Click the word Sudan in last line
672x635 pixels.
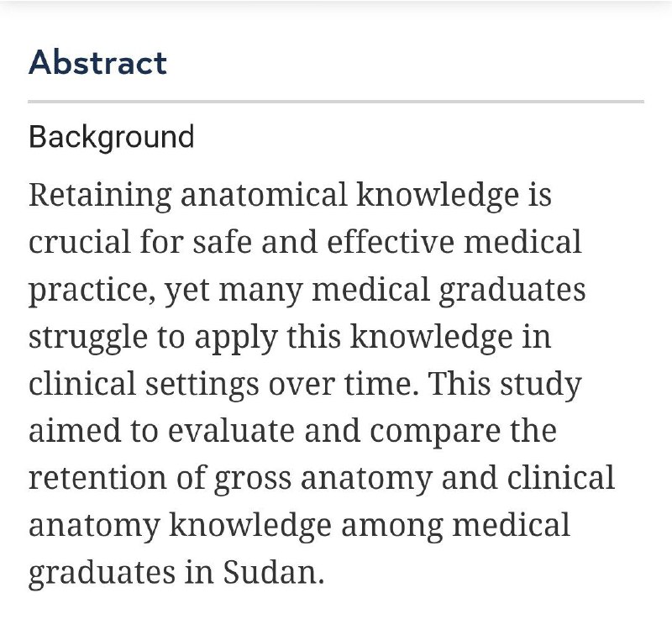pos(274,573)
